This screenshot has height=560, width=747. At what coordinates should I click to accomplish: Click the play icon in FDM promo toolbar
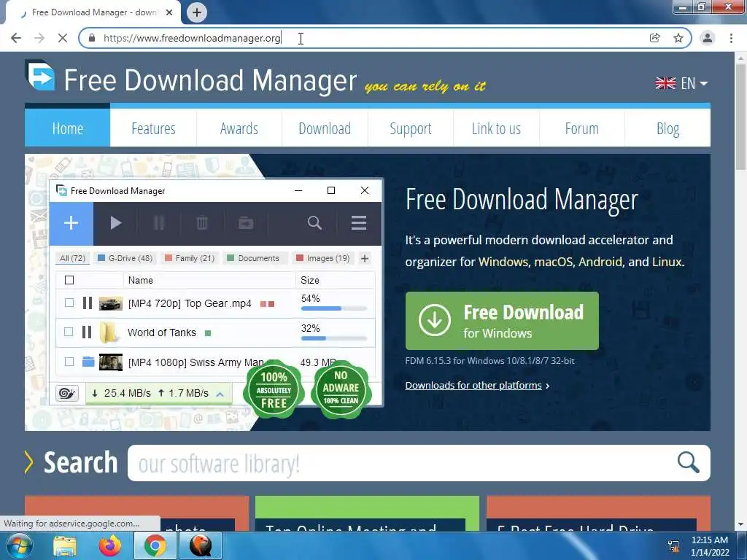pos(116,223)
